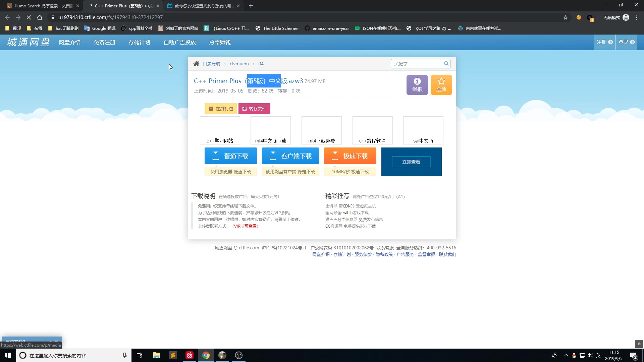Click the 城通网盘 site logo
This screenshot has width=644, height=362.
click(x=29, y=42)
